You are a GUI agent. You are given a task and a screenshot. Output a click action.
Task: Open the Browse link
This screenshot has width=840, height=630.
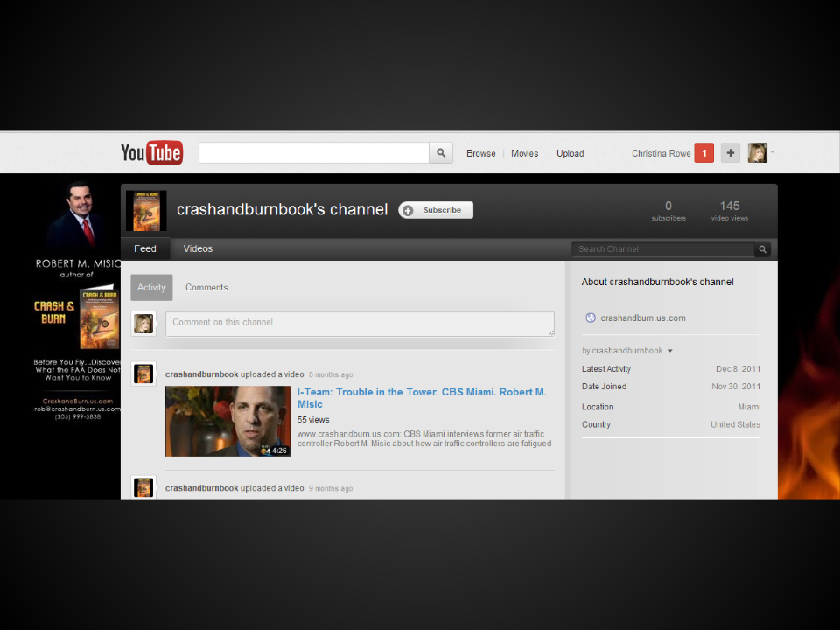click(x=481, y=153)
